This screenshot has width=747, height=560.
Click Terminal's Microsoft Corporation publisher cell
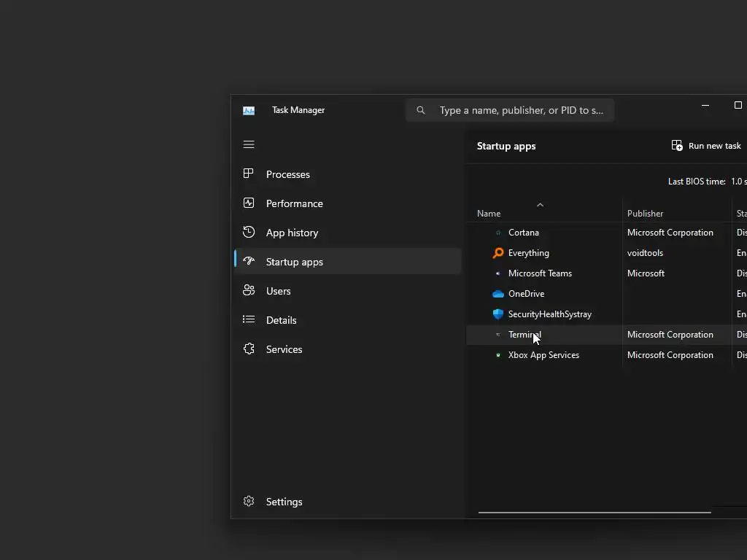pyautogui.click(x=670, y=335)
